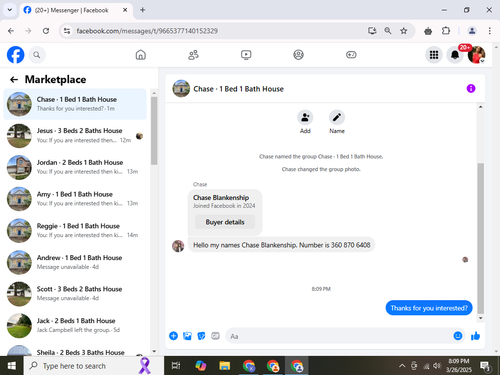Open Jack - 2 Beds 1 Bath House chat
500x375 pixels.
[75, 325]
